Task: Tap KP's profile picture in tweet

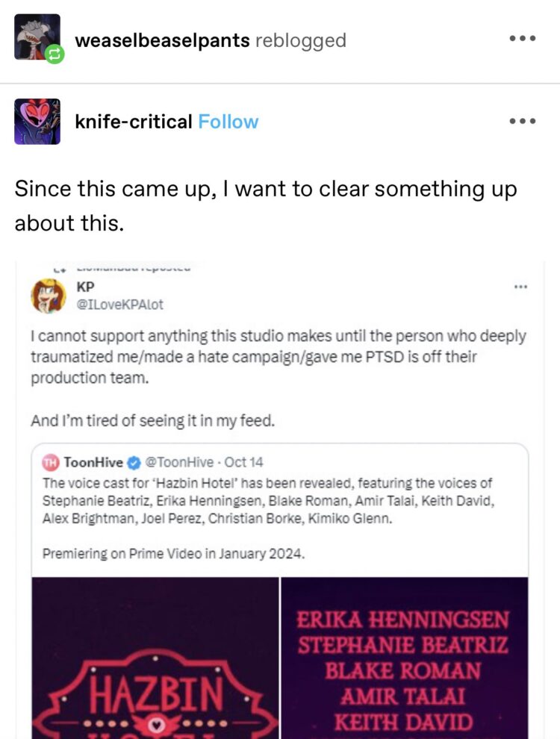Action: pyautogui.click(x=49, y=296)
